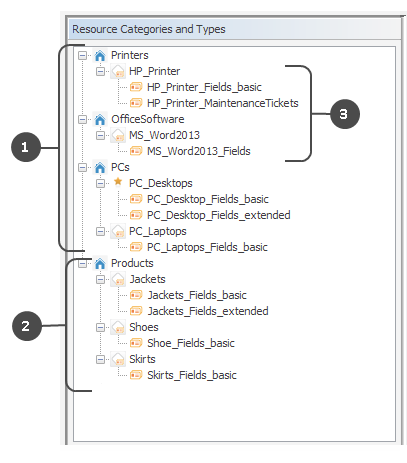Image resolution: width=407 pixels, height=463 pixels.
Task: Click the field icon for HP_Printer_MaintenanceTickets
Action: click(x=136, y=103)
